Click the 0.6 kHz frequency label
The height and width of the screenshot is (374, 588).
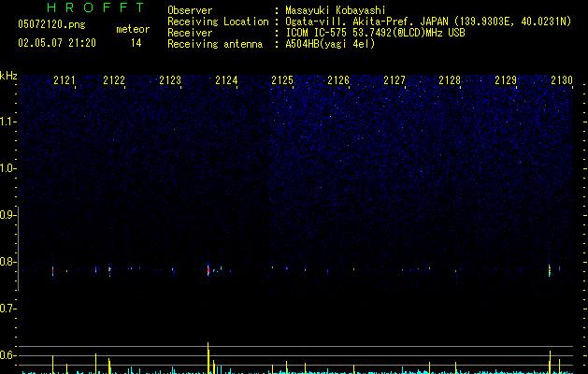click(7, 355)
